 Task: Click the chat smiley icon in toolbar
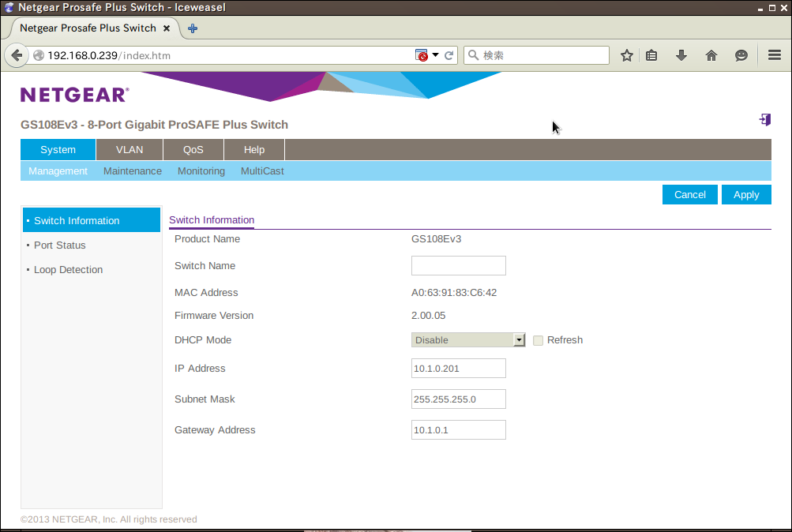741,55
